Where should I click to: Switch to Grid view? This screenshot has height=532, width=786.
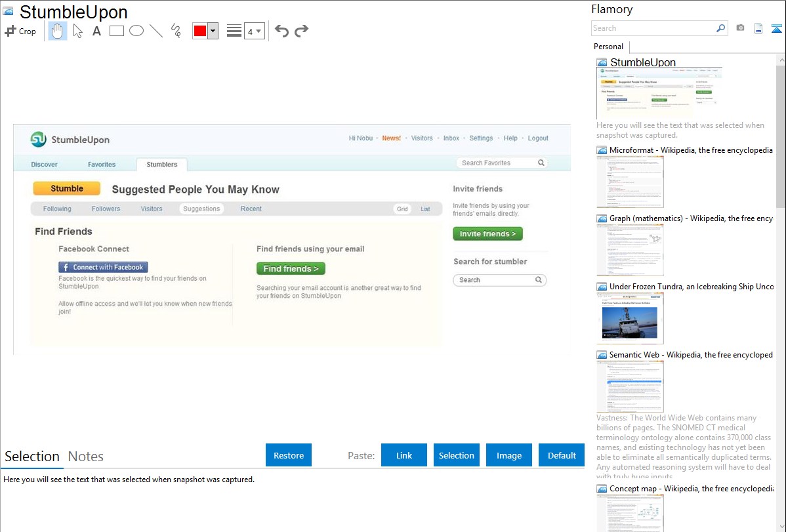tap(403, 209)
